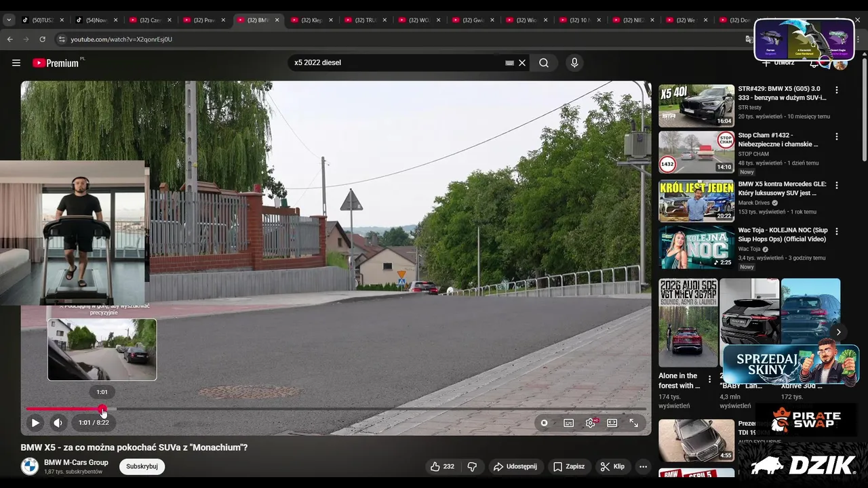Viewport: 868px width, 488px height.
Task: Open the player settings gear
Action: coord(591,423)
